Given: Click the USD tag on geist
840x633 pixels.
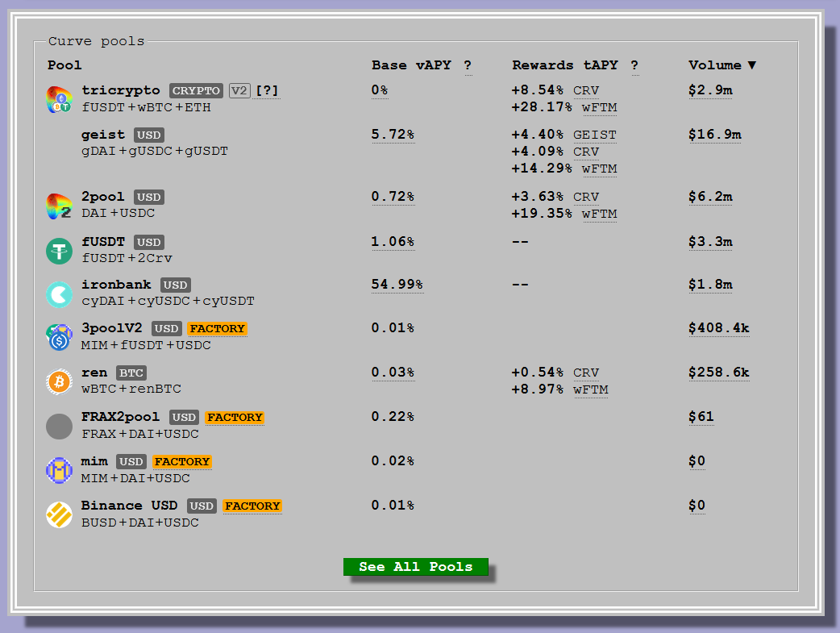Looking at the screenshot, I should click(149, 135).
